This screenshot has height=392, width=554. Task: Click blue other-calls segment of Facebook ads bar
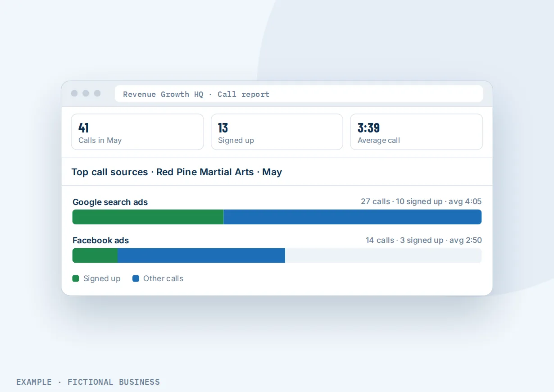click(201, 255)
